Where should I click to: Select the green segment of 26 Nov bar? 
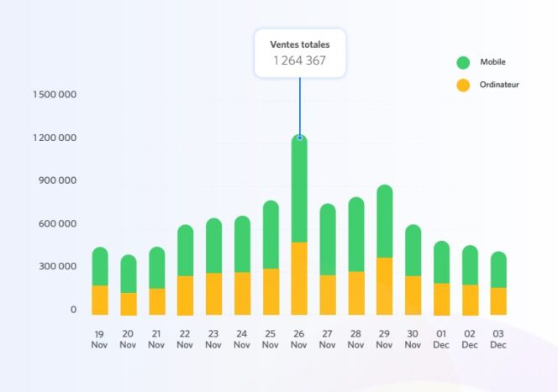(x=299, y=188)
